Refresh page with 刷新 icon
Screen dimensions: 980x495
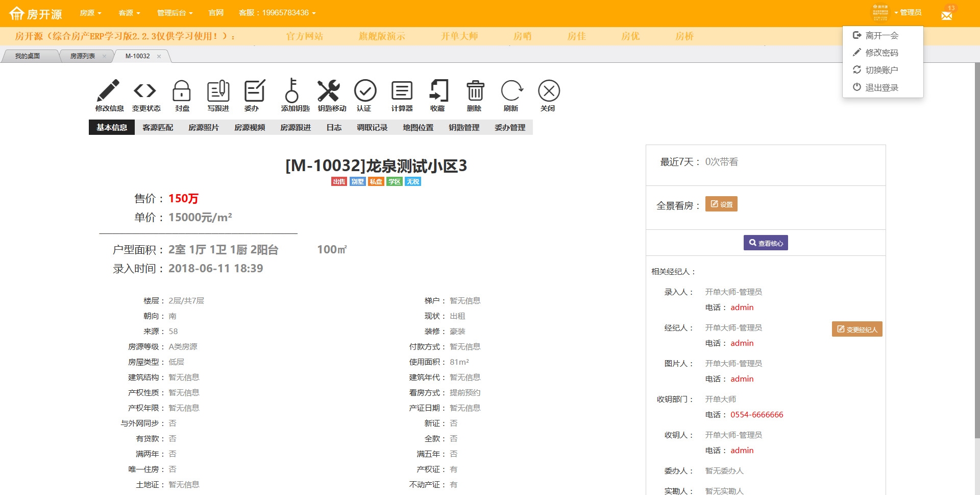click(511, 91)
